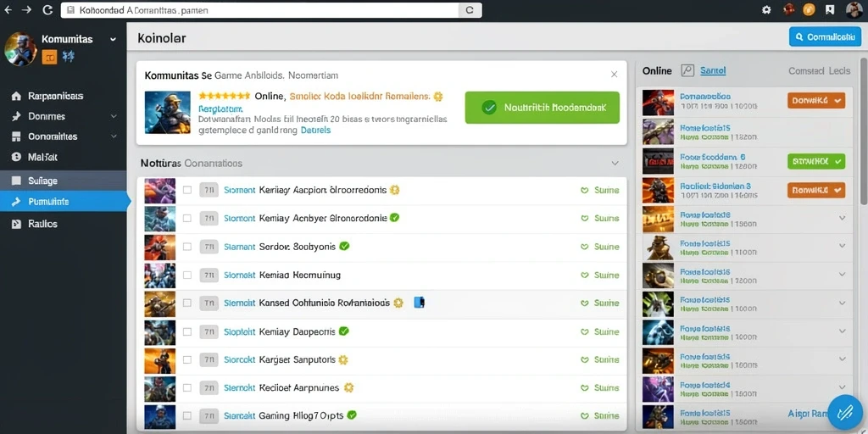The width and height of the screenshot is (868, 434).
Task: Click the blue Commulaciiu search button
Action: [x=825, y=36]
